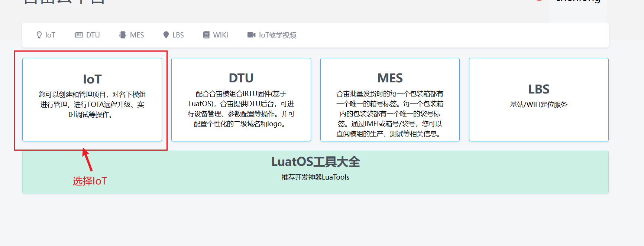Click the book icon next to WIKI
The image size is (644, 246).
click(206, 35)
